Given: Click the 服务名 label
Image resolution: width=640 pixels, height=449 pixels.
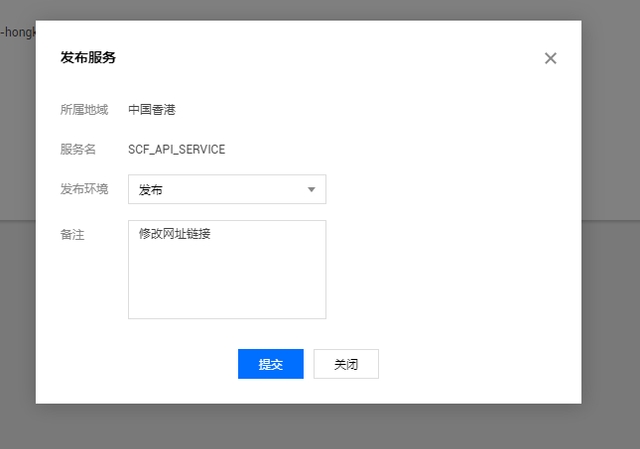Looking at the screenshot, I should [78, 149].
